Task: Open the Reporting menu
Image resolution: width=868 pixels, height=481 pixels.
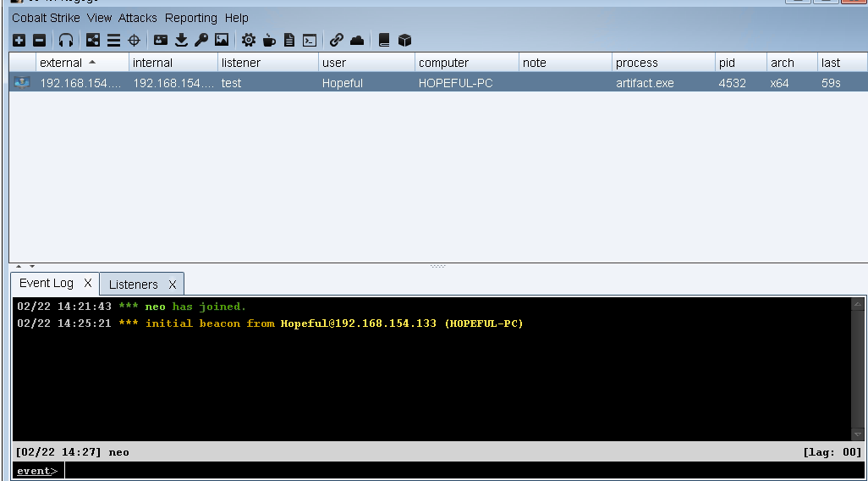Action: coord(191,18)
